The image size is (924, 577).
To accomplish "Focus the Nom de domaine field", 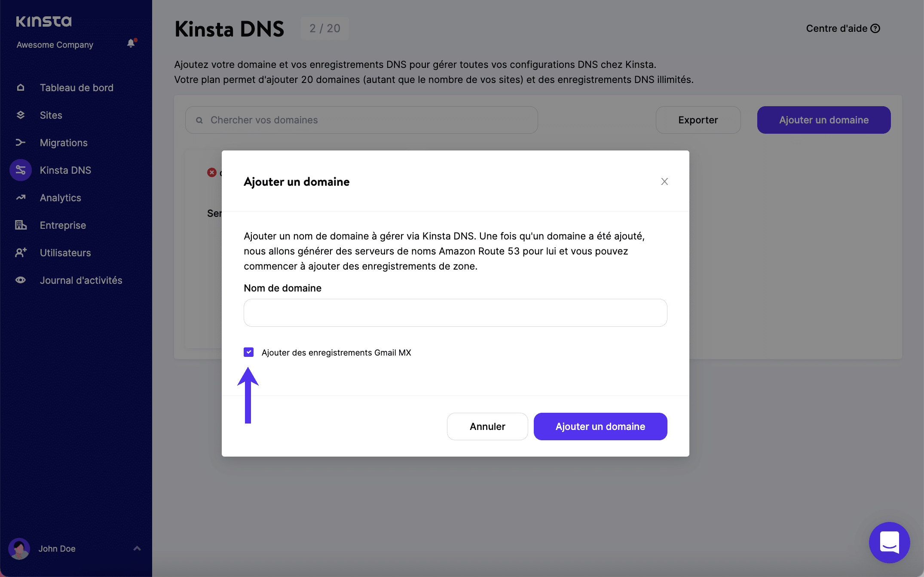I will pyautogui.click(x=455, y=313).
